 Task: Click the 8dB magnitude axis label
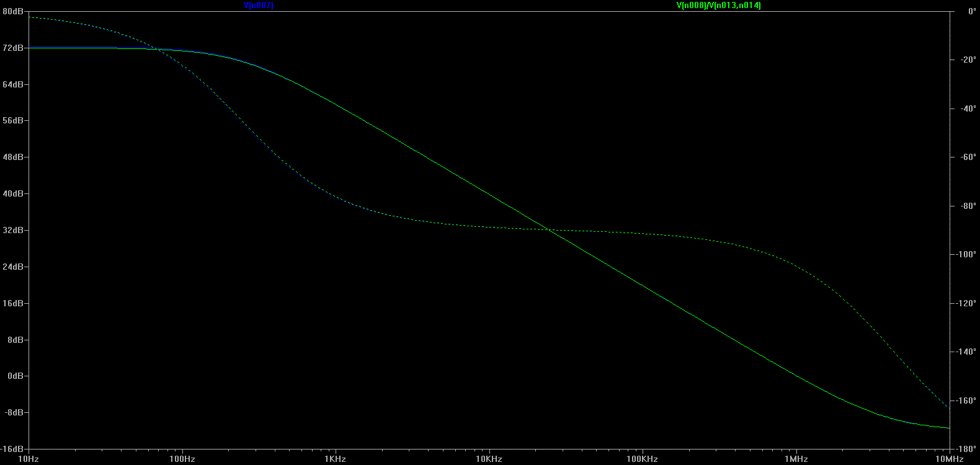pos(16,340)
